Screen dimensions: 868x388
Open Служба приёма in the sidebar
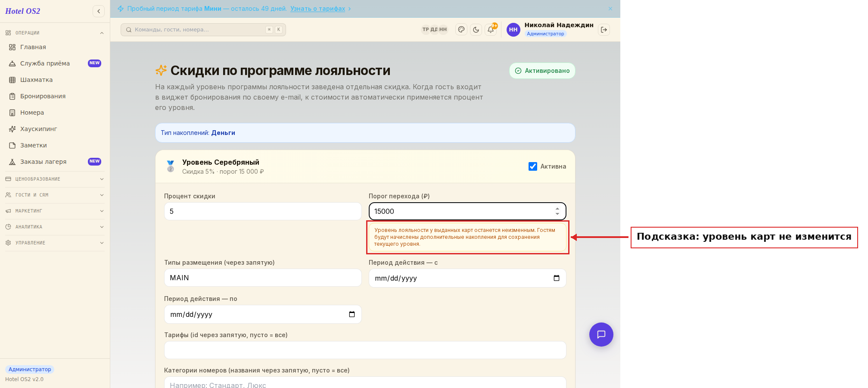55,63
